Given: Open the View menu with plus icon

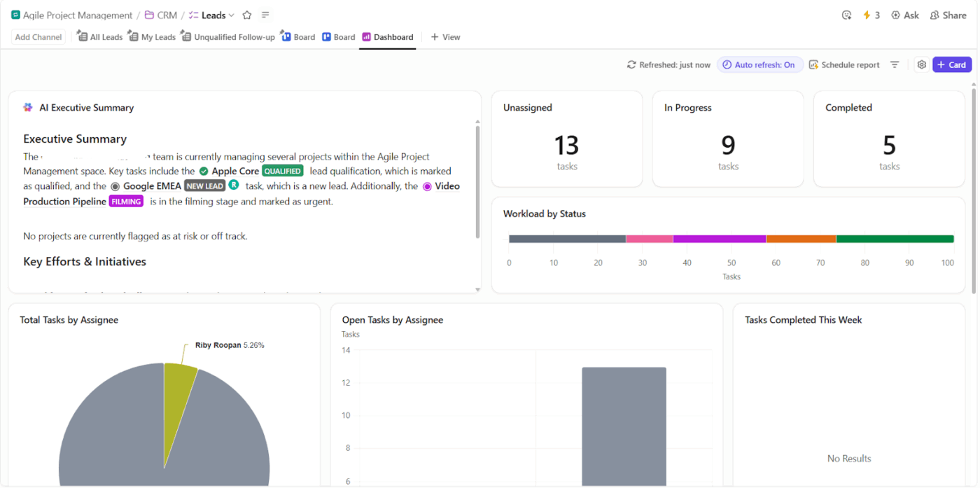Looking at the screenshot, I should (x=445, y=36).
